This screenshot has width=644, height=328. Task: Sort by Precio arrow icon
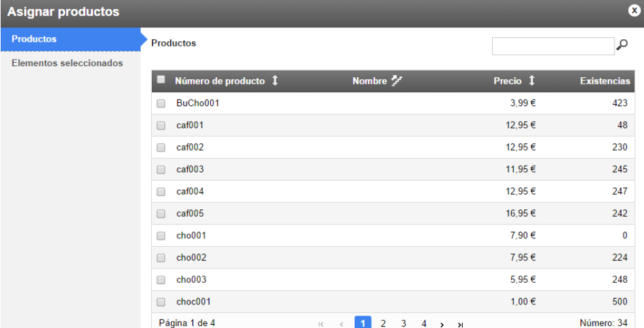pos(531,81)
